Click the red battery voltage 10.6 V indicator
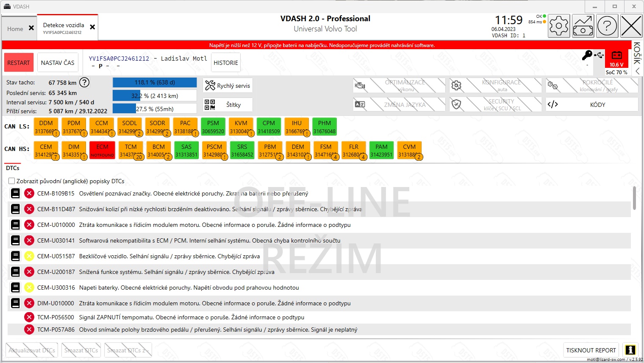The image size is (644, 363). click(616, 59)
